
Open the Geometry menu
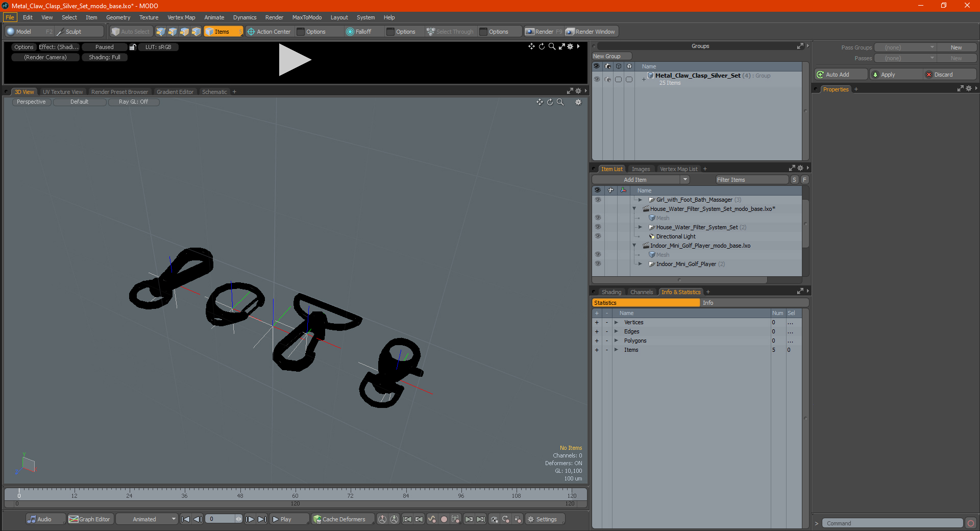coord(118,17)
